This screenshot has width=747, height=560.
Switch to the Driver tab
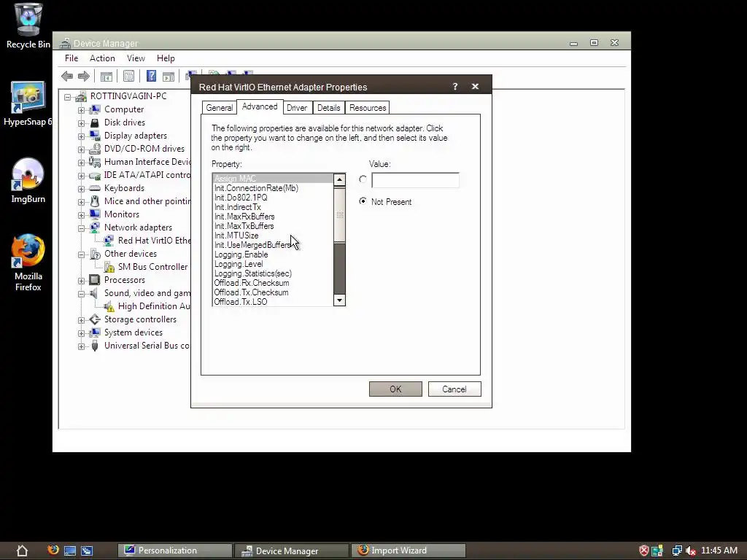[x=297, y=108]
